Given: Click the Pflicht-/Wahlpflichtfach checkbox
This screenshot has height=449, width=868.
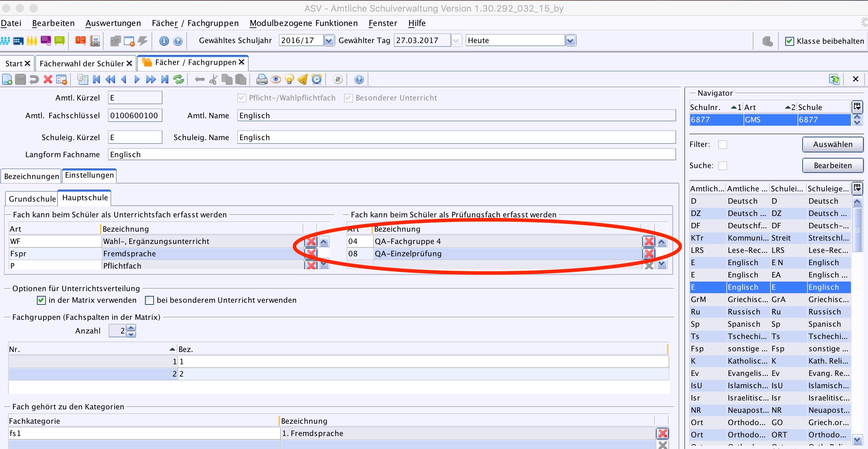Looking at the screenshot, I should pyautogui.click(x=242, y=98).
